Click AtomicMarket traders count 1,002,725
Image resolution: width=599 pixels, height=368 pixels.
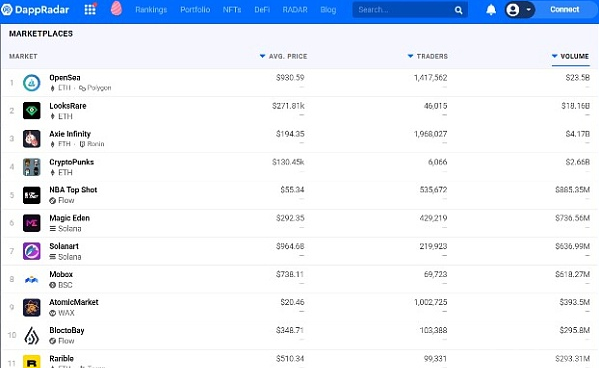tap(431, 302)
